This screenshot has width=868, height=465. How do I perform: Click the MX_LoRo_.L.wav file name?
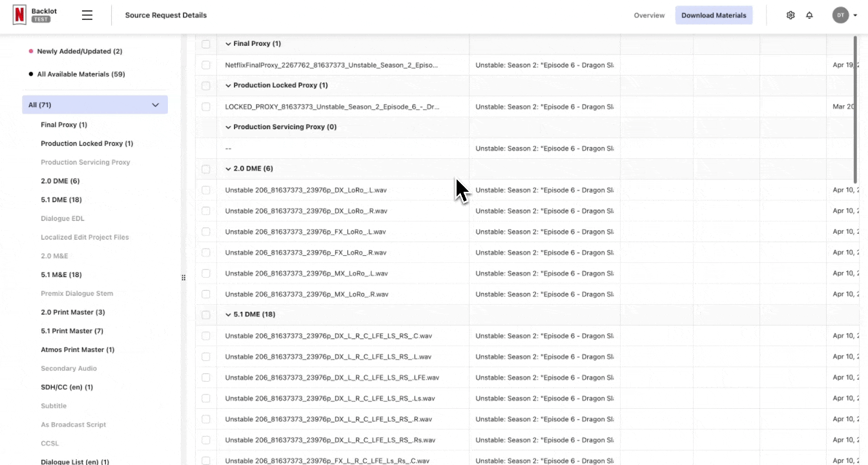307,273
